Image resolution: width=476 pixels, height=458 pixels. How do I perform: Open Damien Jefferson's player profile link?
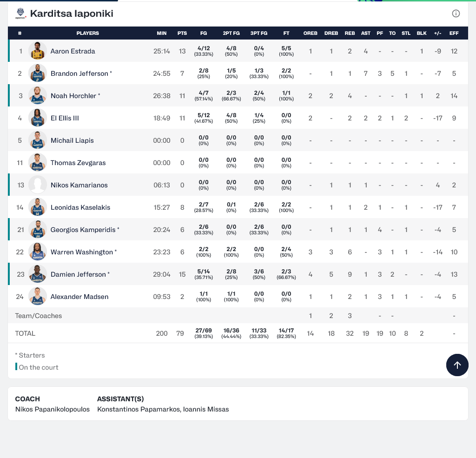(78, 274)
